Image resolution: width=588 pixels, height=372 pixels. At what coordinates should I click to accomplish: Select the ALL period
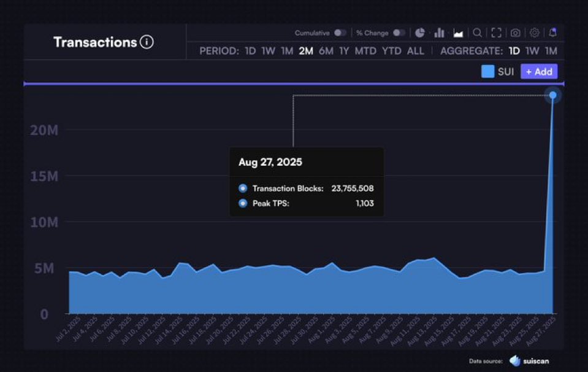[x=416, y=51]
